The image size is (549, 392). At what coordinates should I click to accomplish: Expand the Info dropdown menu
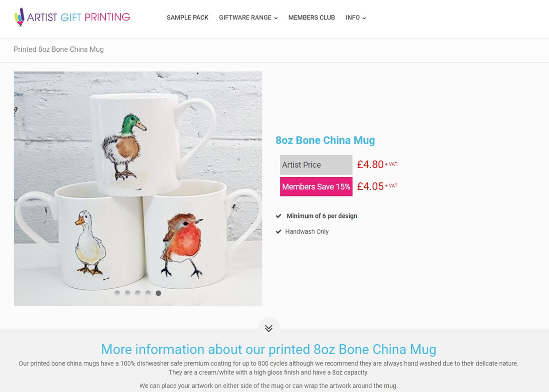[356, 17]
